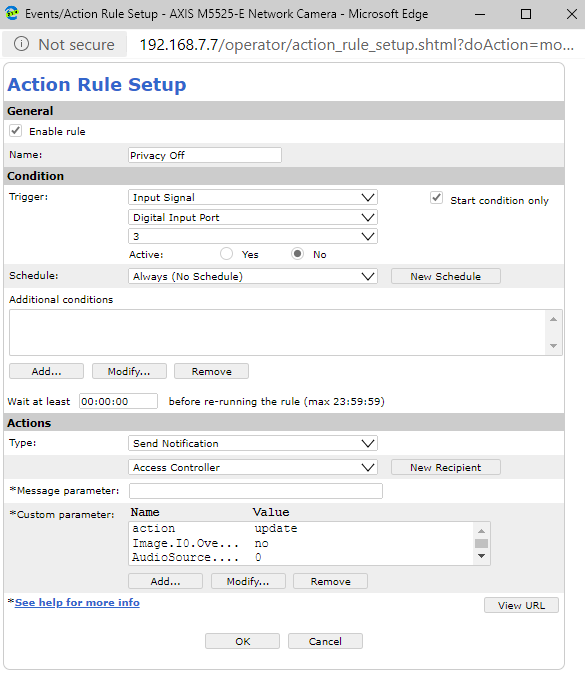Screen dimensions: 585x673
Task: Click down arrow of Custom parameter scrollbar
Action: click(482, 556)
